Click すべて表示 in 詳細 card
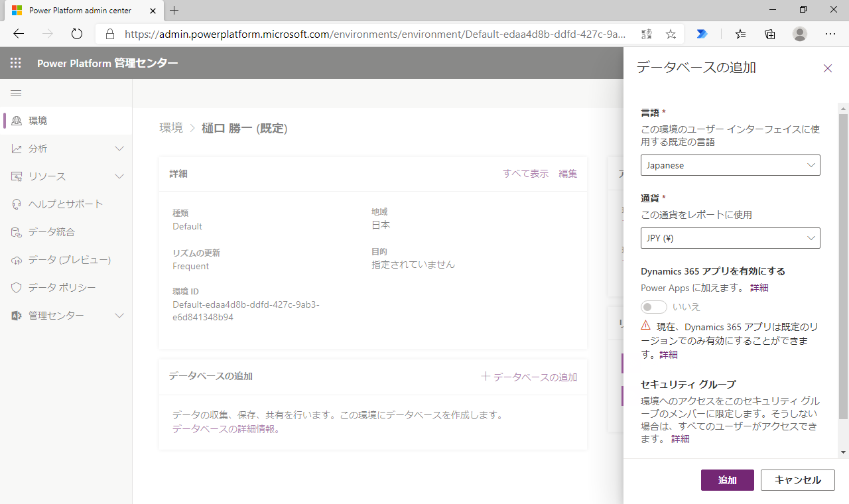This screenshot has width=849, height=504. 525,174
